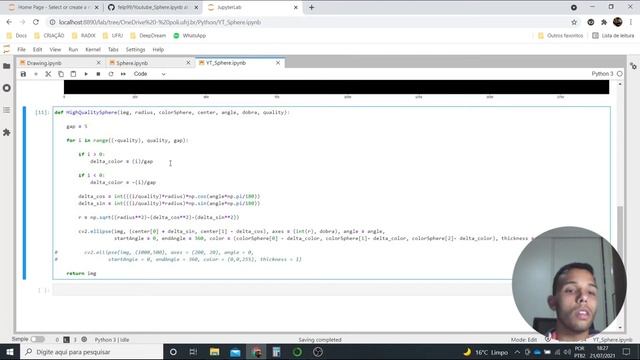
Task: Open the DeepDream bookmark folder
Action: point(148,36)
